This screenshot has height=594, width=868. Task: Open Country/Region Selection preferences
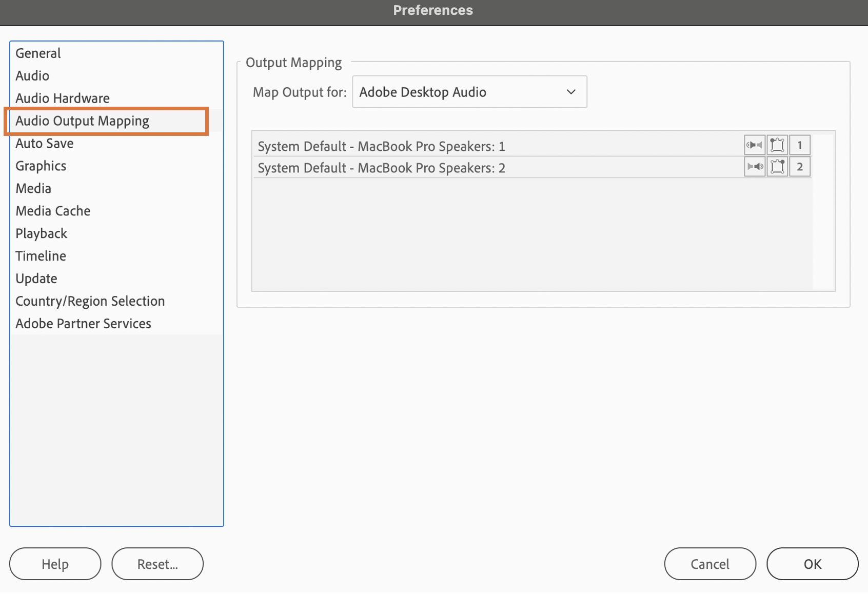coord(90,301)
